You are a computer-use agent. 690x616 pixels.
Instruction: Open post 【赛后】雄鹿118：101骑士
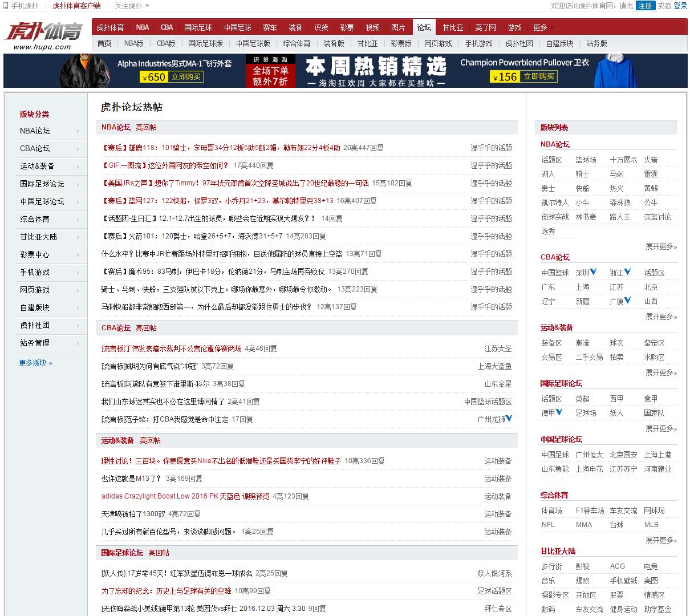click(x=221, y=148)
